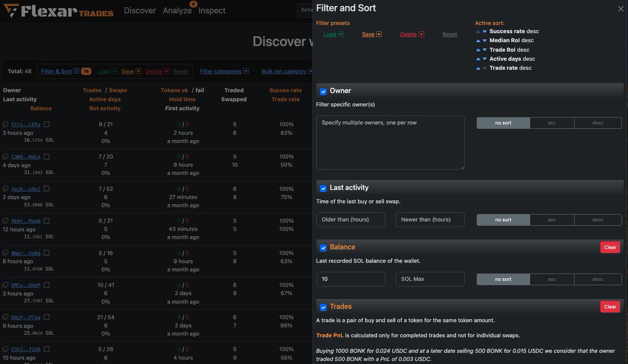This screenshot has width=628, height=364.
Task: Open Load dropdown in main toolbar
Action: coord(107,71)
